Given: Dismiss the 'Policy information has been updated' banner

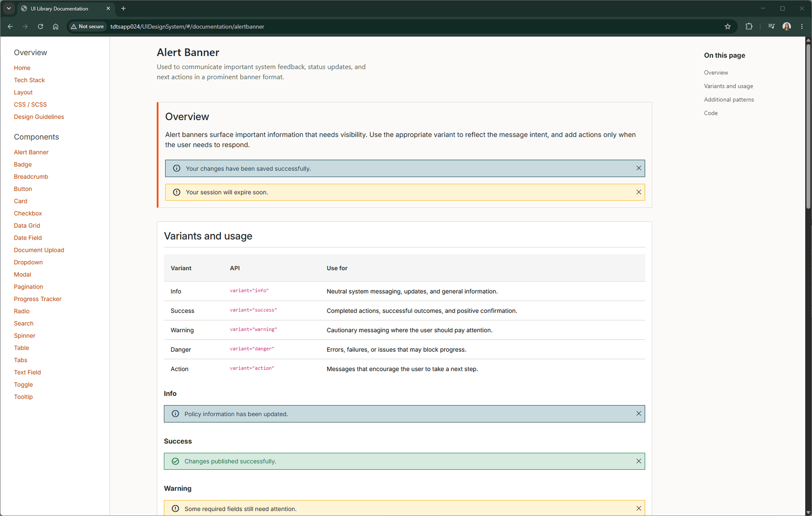Looking at the screenshot, I should pos(638,413).
